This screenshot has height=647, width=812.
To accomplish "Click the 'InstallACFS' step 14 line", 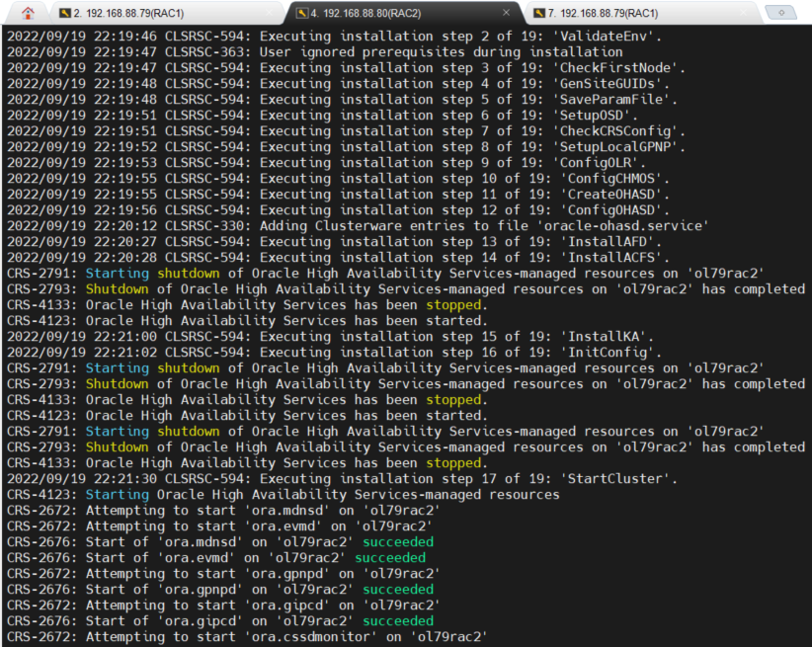I will (x=339, y=258).
